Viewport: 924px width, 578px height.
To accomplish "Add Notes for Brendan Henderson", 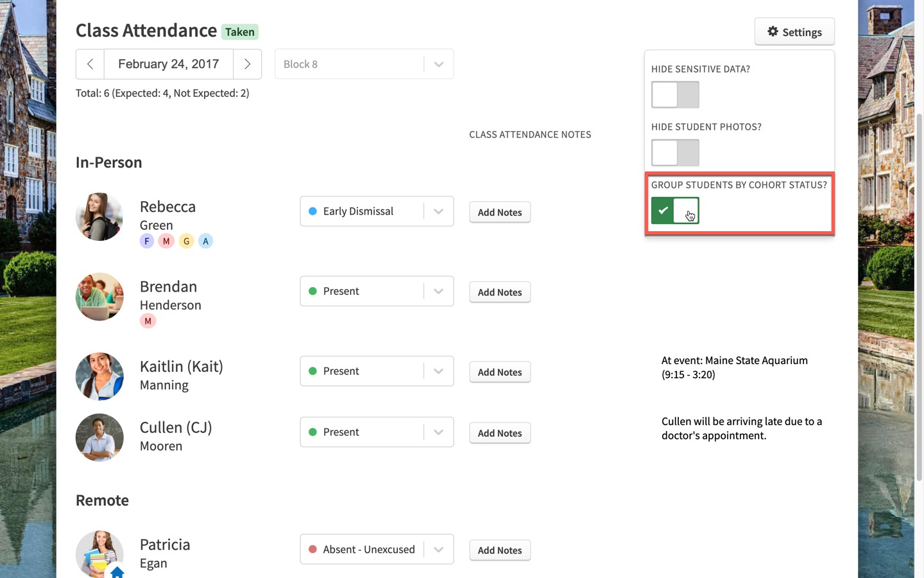I will [500, 292].
